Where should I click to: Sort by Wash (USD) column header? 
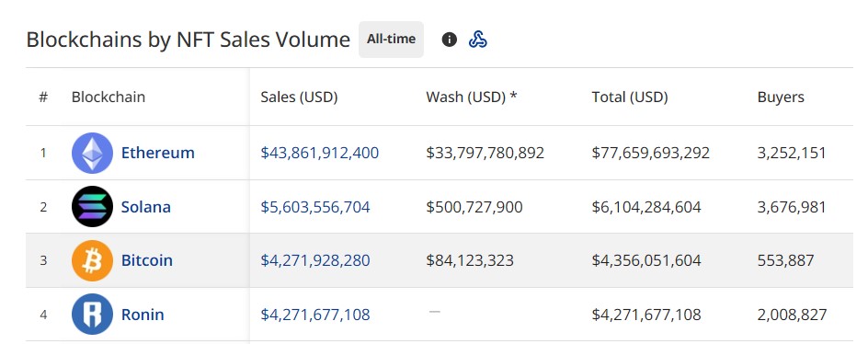coord(472,97)
